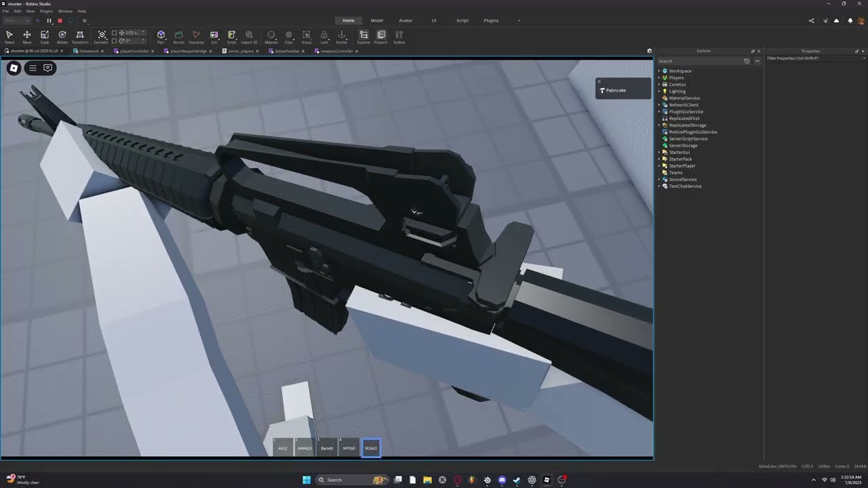Activate the Rotate tool
This screenshot has height=488, width=868.
62,37
